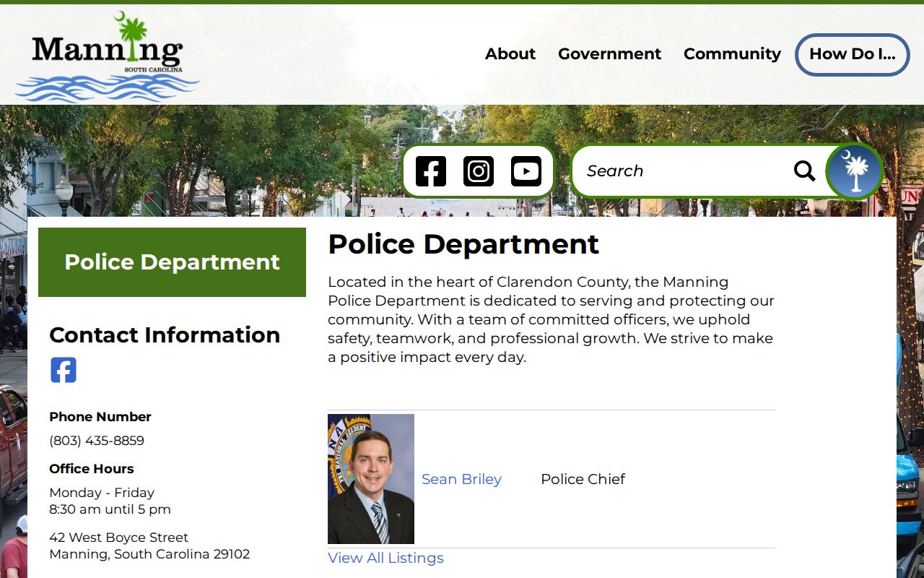Click the Office Hours label
This screenshot has height=578, width=924.
coord(92,469)
